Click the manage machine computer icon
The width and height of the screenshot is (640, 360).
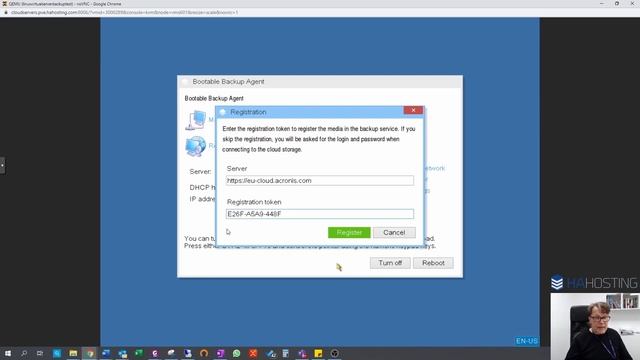[196, 120]
